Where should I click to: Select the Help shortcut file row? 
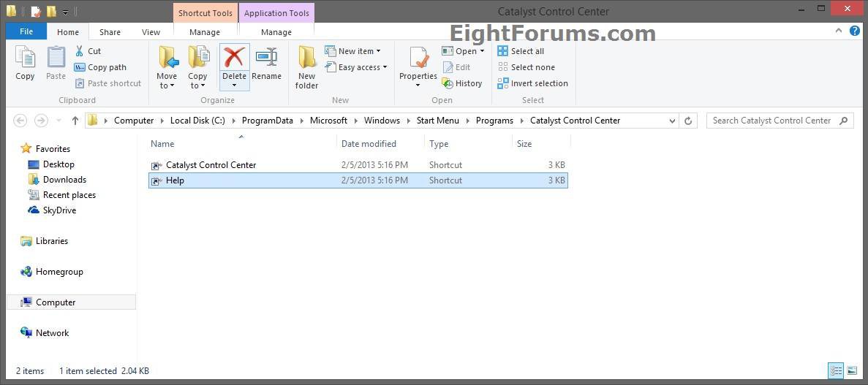[x=358, y=180]
